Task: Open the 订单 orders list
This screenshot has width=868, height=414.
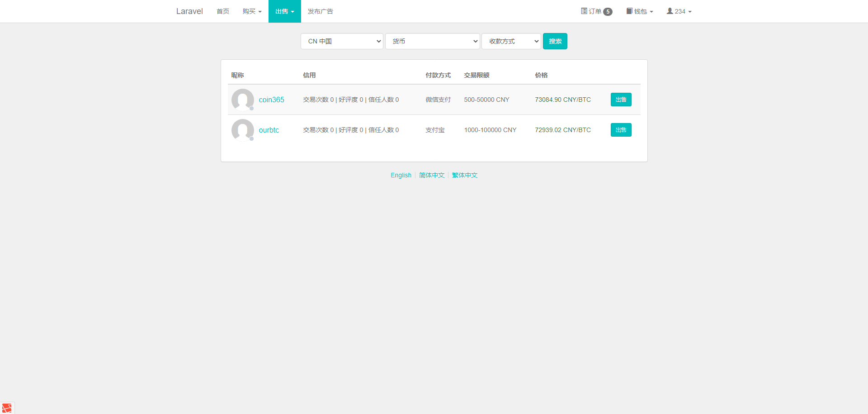Action: (x=596, y=11)
